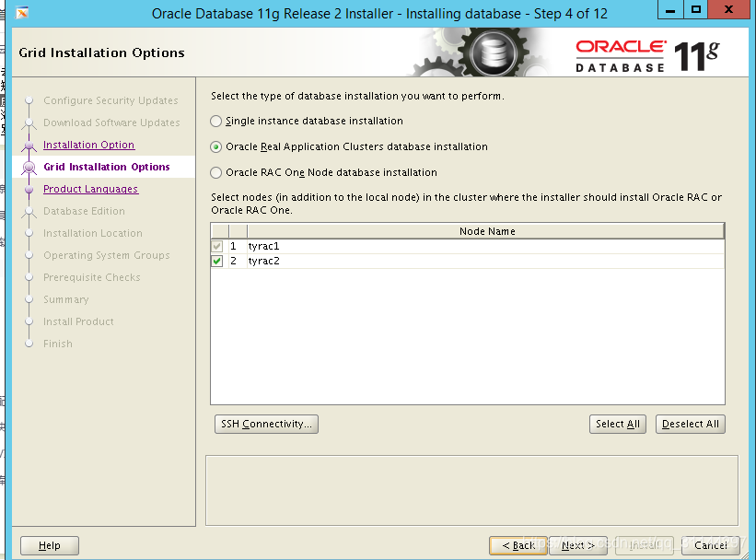The image size is (756, 560).
Task: Minimize the Oracle installer window
Action: point(670,9)
